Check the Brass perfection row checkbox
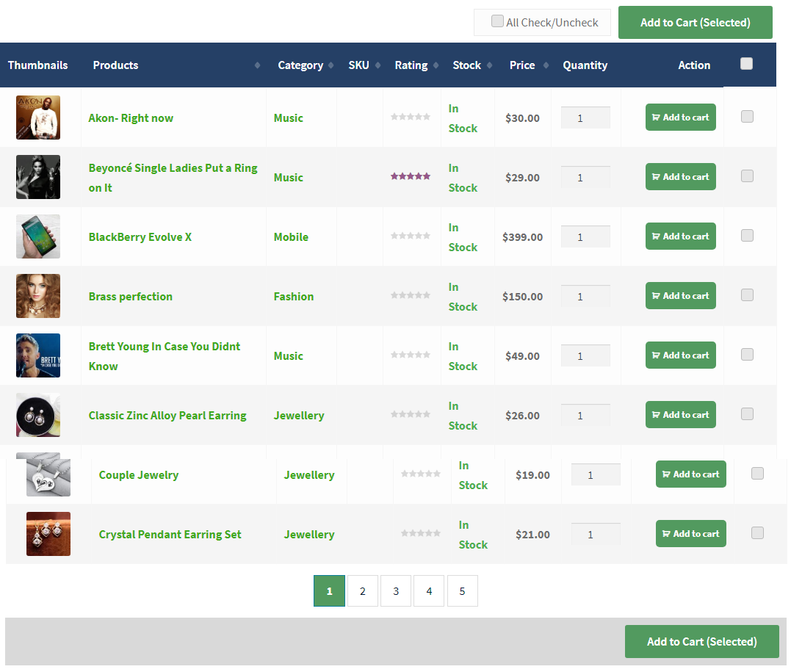 [x=747, y=295]
